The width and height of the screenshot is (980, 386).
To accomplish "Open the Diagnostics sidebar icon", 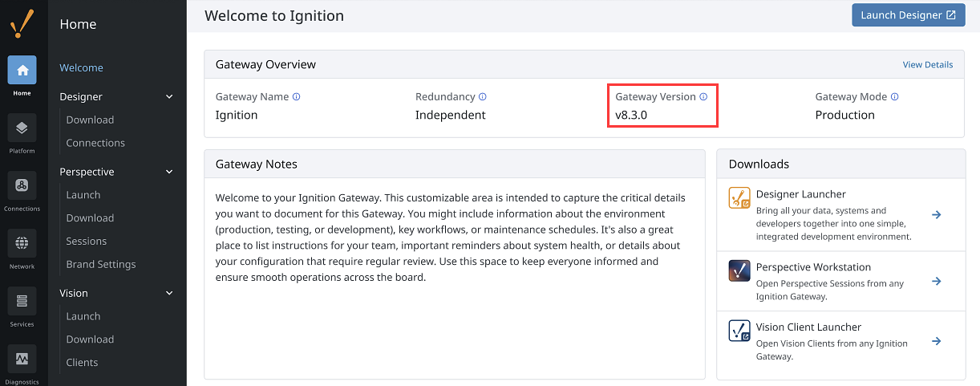I will (x=22, y=359).
